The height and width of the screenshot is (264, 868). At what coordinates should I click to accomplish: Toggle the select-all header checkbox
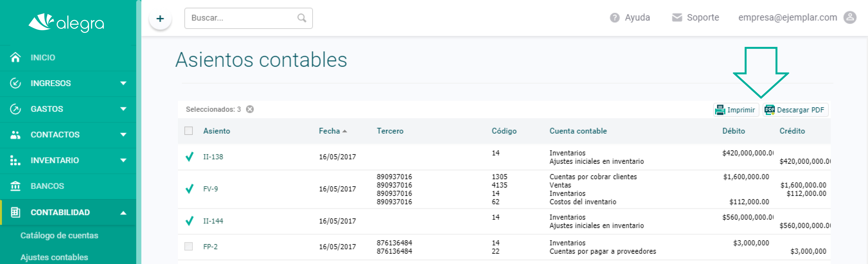pyautogui.click(x=189, y=131)
